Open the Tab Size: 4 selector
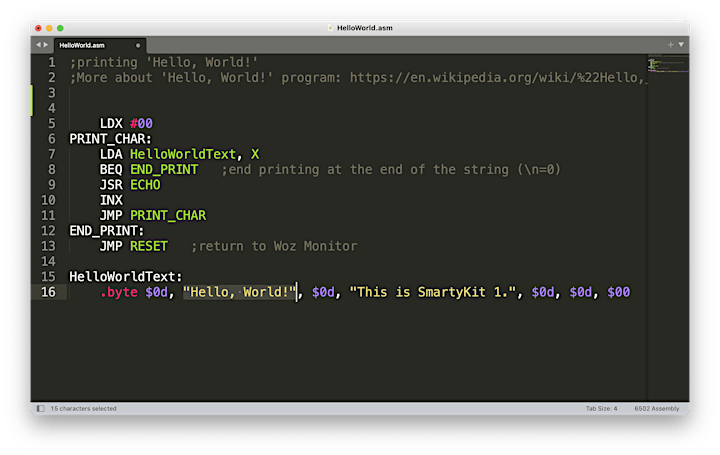The width and height of the screenshot is (720, 455). tap(601, 408)
